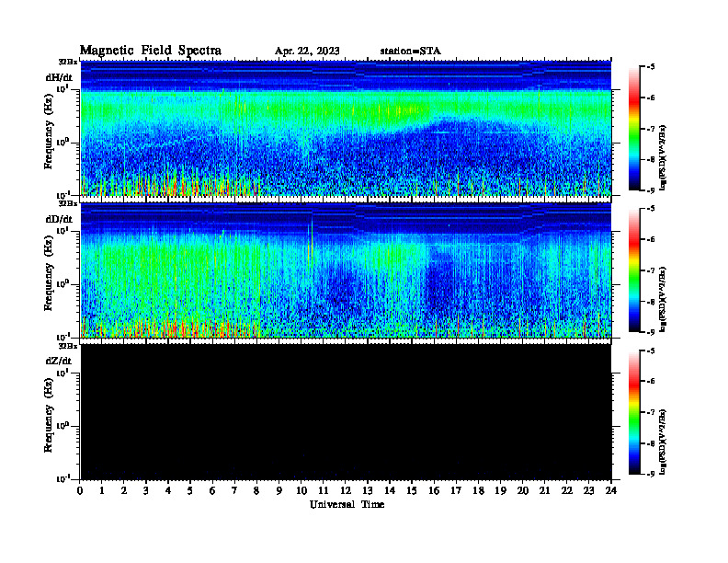
Task: Click the "-5" value on the dH/dt color bar
Action: [x=651, y=67]
